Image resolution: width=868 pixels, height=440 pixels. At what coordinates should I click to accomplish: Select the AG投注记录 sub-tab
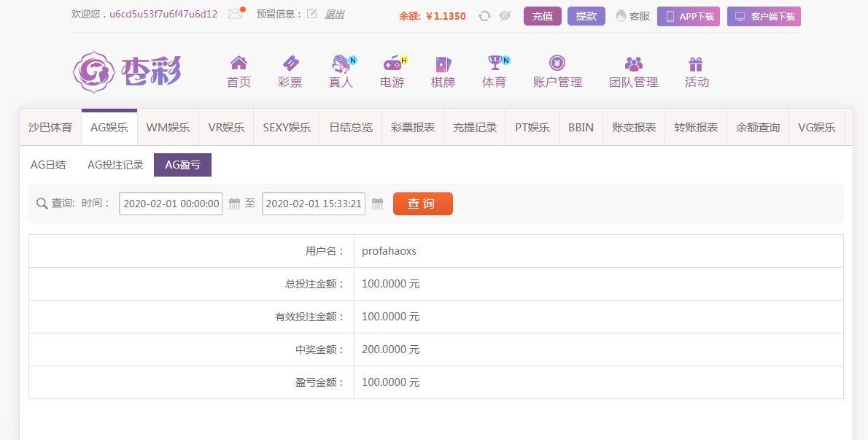point(115,165)
